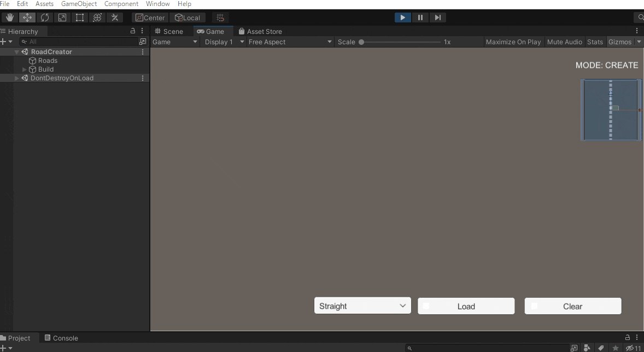Open the Free Aspect dropdown
Screen dimensions: 644x352
click(290, 42)
